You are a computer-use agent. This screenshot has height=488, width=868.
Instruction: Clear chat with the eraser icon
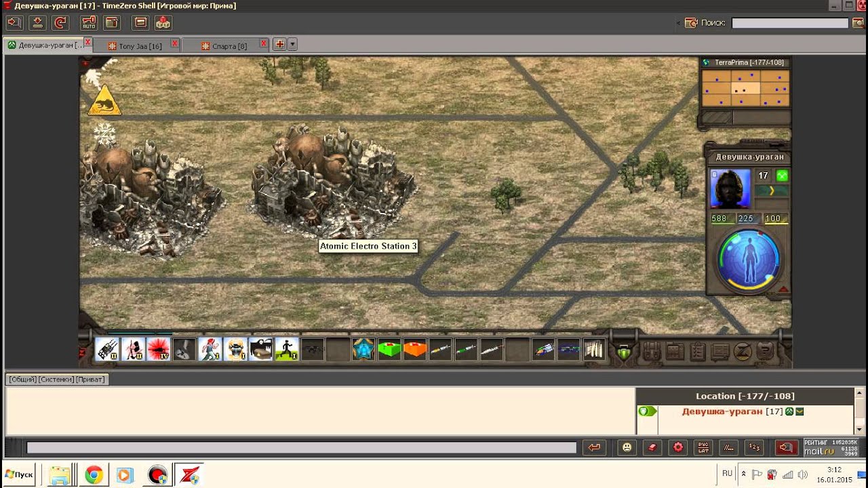(652, 447)
